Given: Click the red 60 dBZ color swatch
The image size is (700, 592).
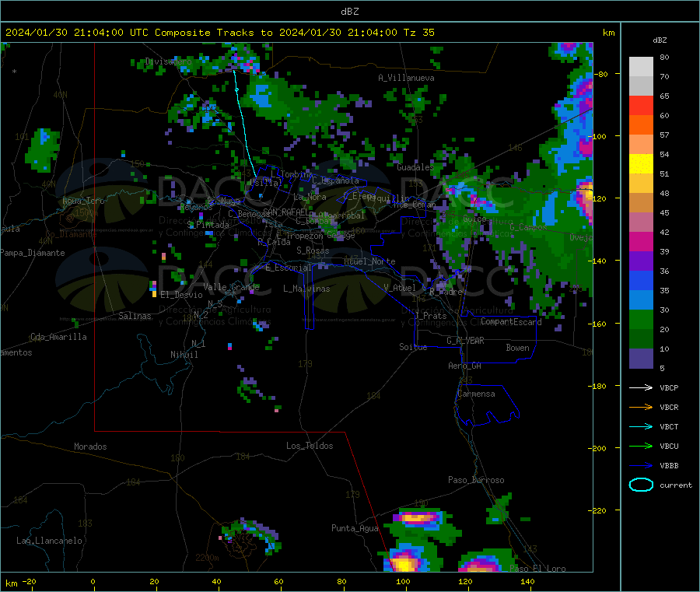Looking at the screenshot, I should point(641,105).
